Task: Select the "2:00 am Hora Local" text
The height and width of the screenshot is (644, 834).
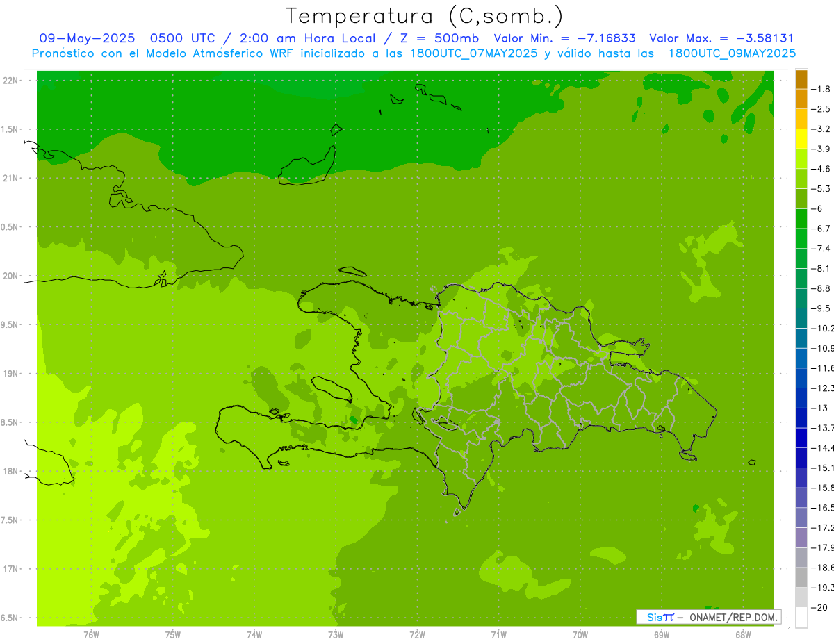Action: (x=308, y=38)
